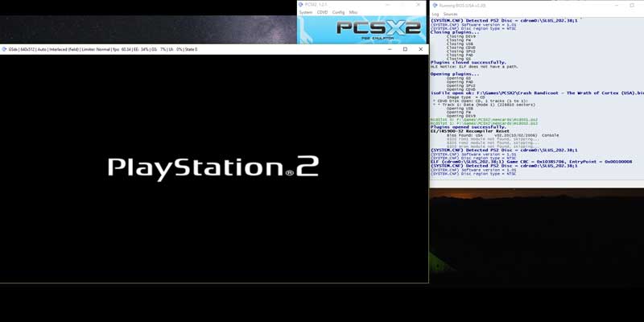The image size is (644, 322).
Task: Select the 'HLE Notice: ELF does not have a path' line
Action: coord(474,66)
